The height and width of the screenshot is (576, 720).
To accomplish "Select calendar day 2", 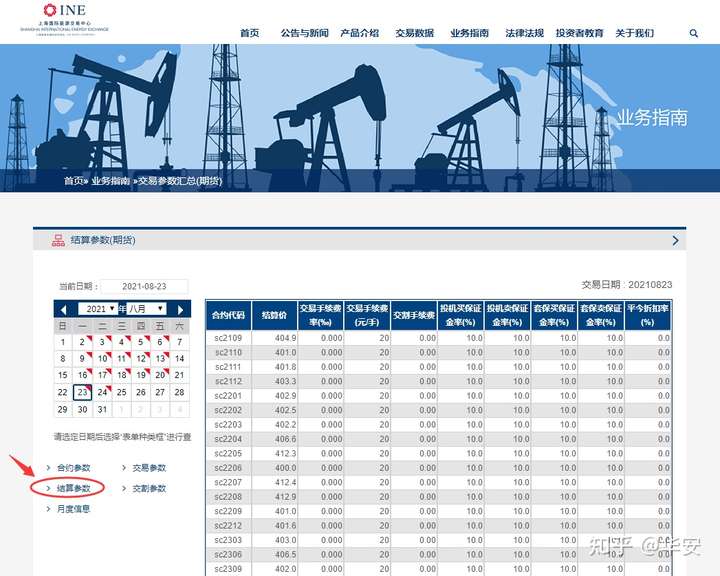I will coord(83,342).
